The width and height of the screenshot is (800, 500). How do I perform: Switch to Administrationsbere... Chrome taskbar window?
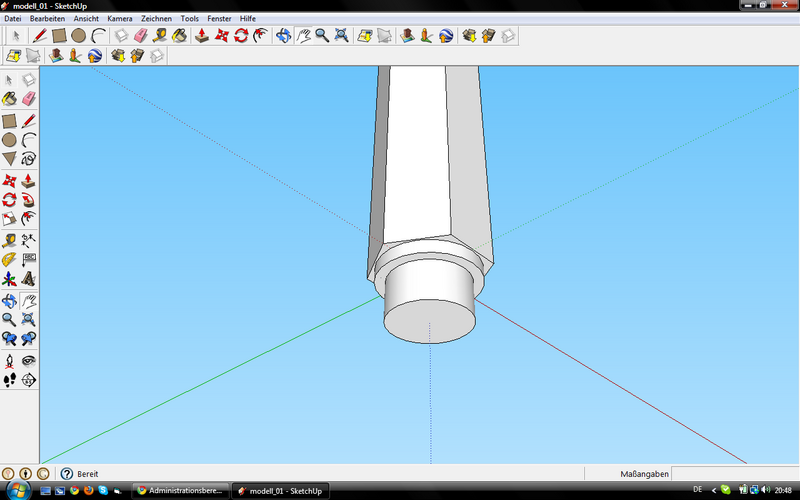tap(181, 491)
